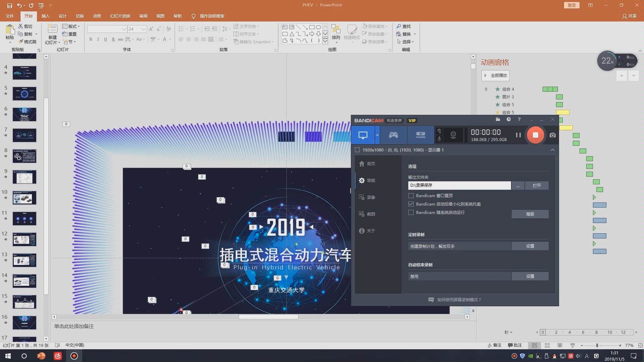
Task: Select slide 12 thumbnail
Action: [x=25, y=239]
